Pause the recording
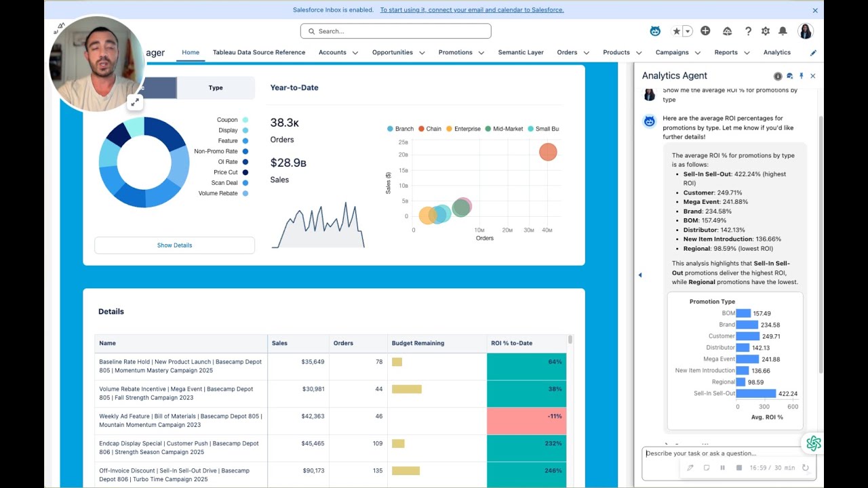This screenshot has height=488, width=868. [x=722, y=468]
